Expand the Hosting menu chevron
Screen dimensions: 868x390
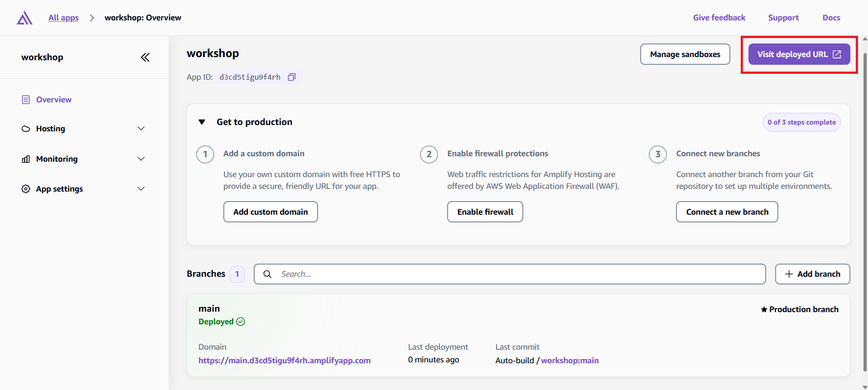click(x=141, y=129)
